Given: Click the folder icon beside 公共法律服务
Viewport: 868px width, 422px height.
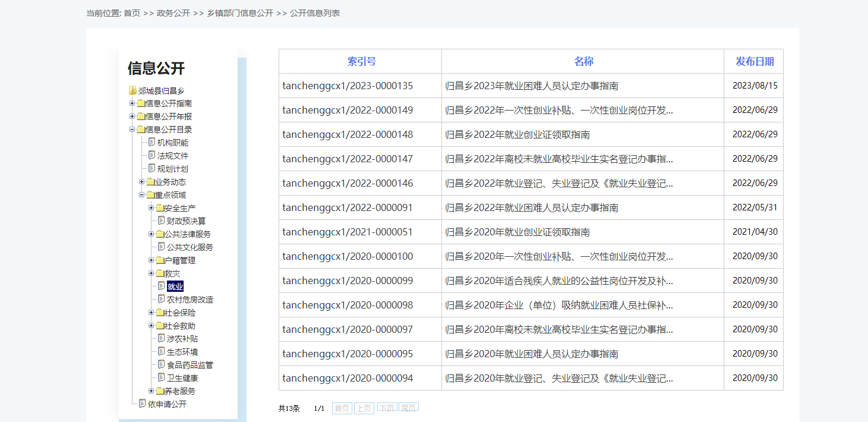Looking at the screenshot, I should click(160, 234).
